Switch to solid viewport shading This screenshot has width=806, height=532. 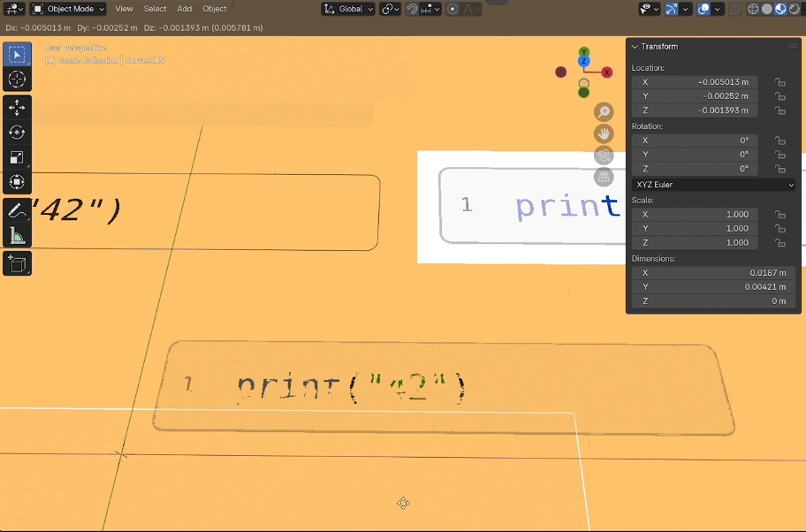[x=766, y=9]
